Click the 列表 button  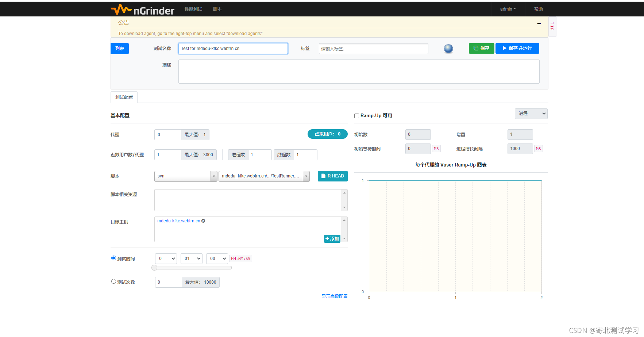coord(120,49)
